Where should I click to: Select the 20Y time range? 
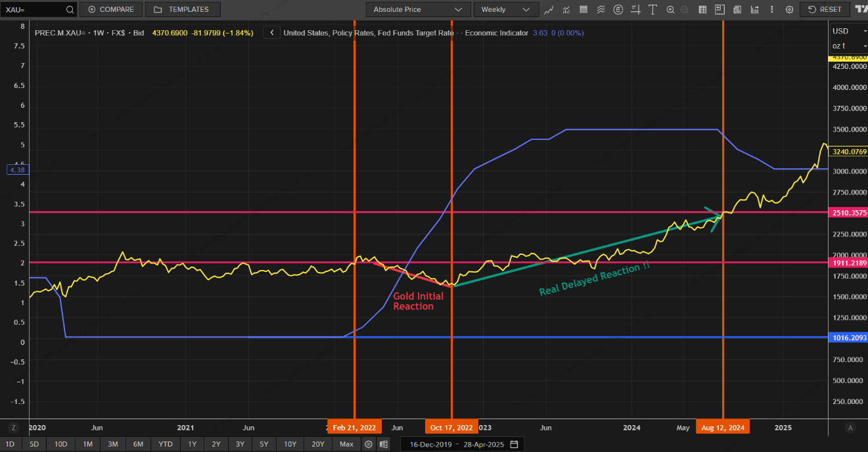[x=318, y=444]
